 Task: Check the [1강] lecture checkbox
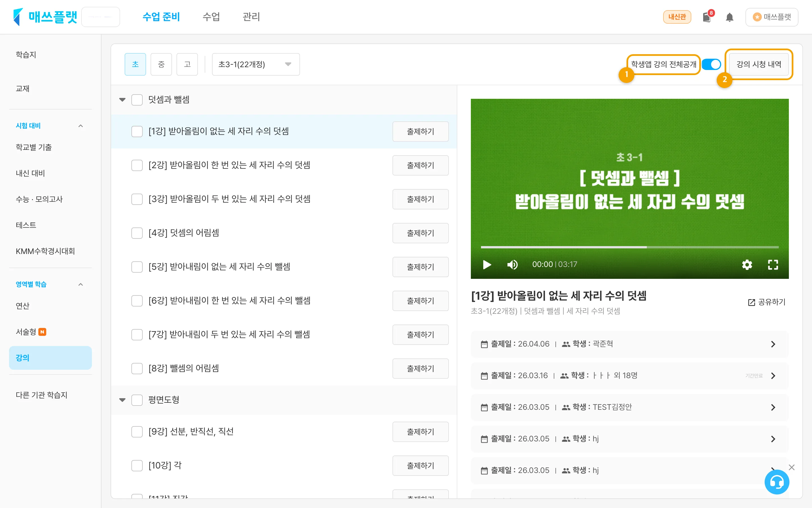point(137,131)
